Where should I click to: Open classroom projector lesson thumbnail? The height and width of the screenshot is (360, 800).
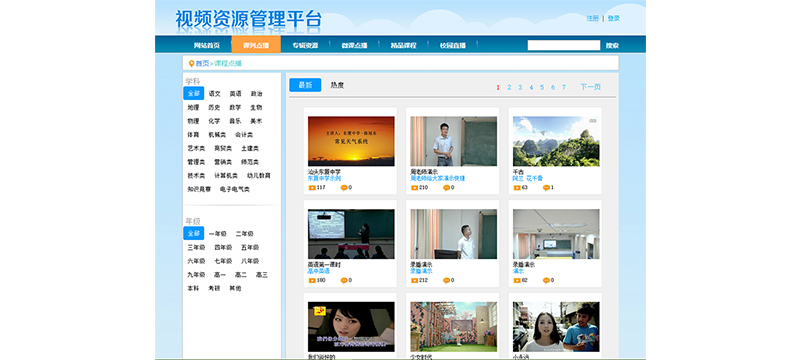(351, 234)
